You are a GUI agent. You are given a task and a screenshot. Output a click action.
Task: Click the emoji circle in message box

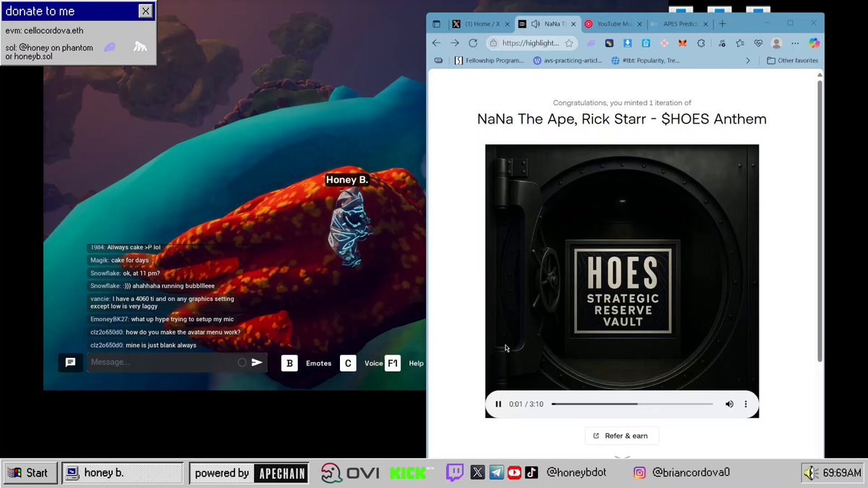tap(242, 362)
